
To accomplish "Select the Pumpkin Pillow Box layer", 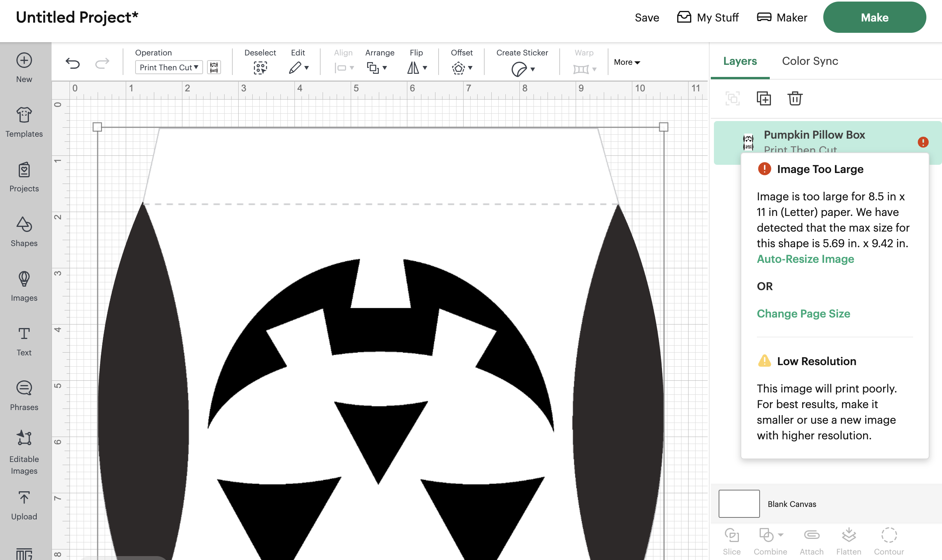I will tap(828, 142).
